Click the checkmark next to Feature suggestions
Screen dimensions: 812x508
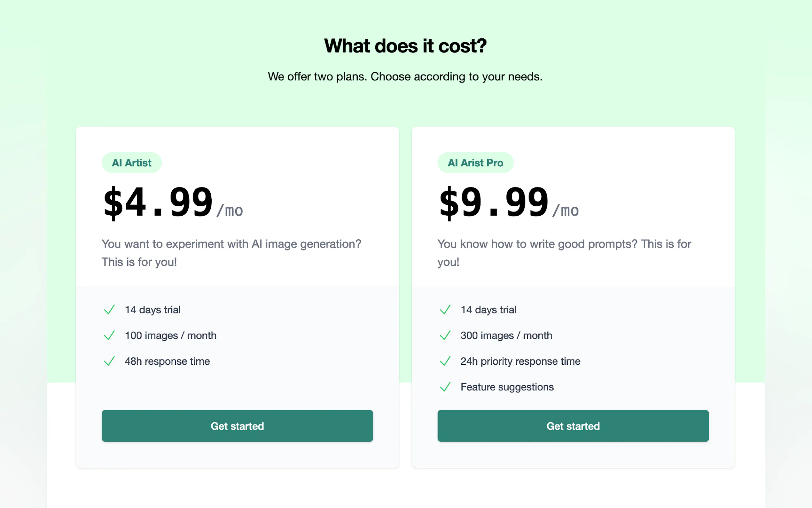[445, 387]
